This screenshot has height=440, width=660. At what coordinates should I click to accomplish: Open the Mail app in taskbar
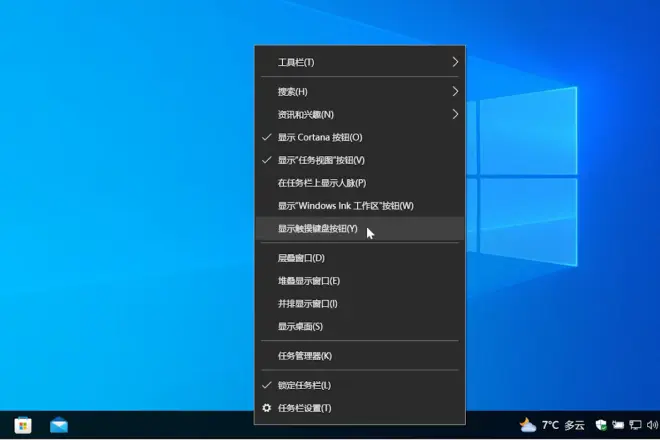pos(59,425)
